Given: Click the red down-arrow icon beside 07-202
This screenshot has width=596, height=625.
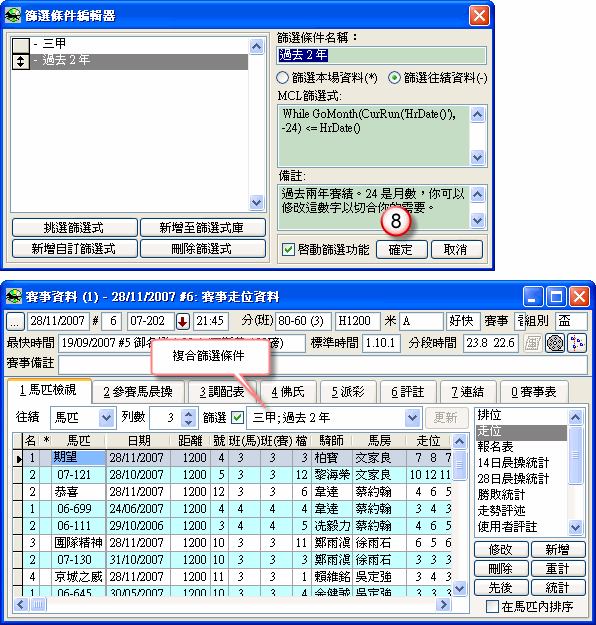Looking at the screenshot, I should click(x=183, y=321).
